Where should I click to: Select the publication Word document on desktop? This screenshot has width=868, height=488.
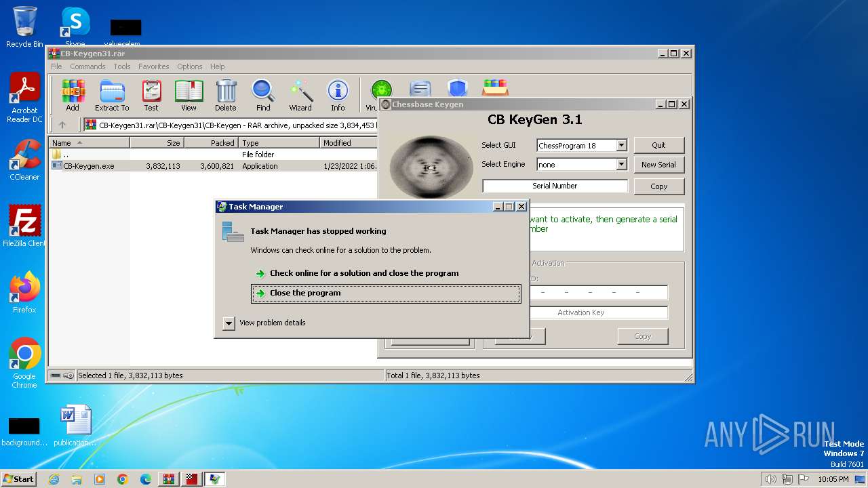click(x=75, y=426)
